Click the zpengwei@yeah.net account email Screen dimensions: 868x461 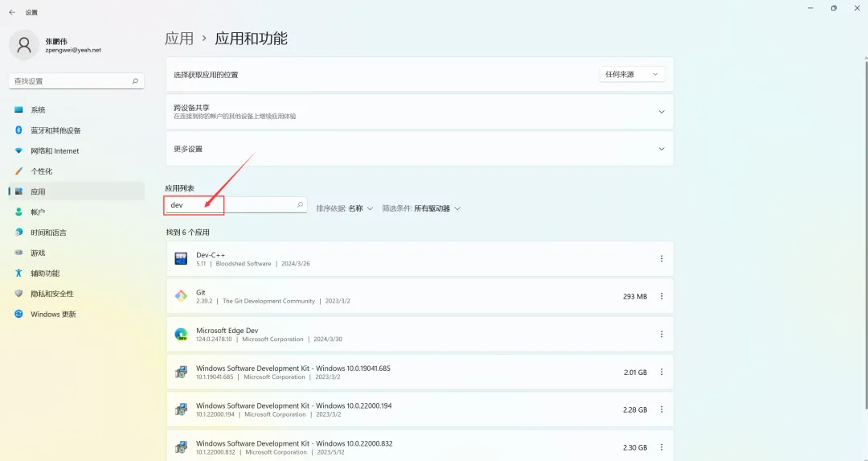73,50
